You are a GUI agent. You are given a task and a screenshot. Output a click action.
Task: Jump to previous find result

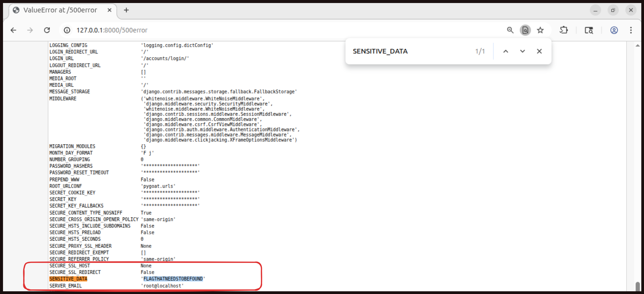click(506, 51)
